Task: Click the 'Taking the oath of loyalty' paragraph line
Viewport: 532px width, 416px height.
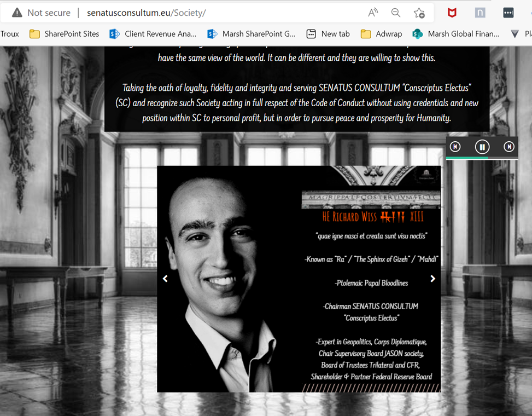Action: (297, 88)
